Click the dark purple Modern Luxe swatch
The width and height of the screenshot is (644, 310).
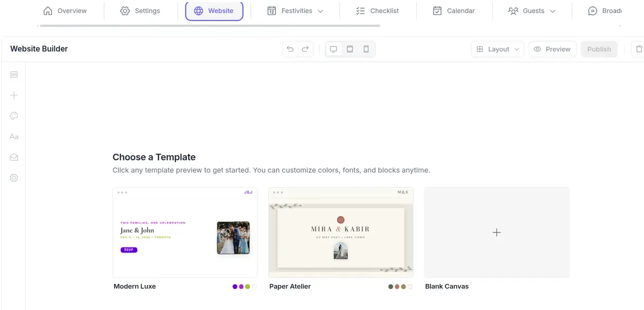pyautogui.click(x=235, y=287)
